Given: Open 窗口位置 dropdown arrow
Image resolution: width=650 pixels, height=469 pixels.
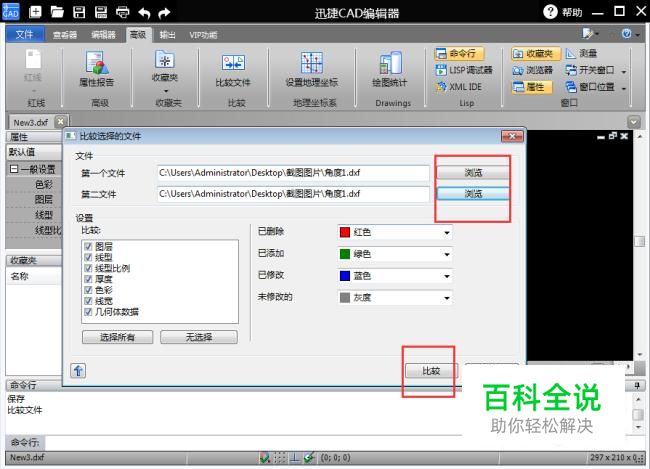Looking at the screenshot, I should 623,88.
